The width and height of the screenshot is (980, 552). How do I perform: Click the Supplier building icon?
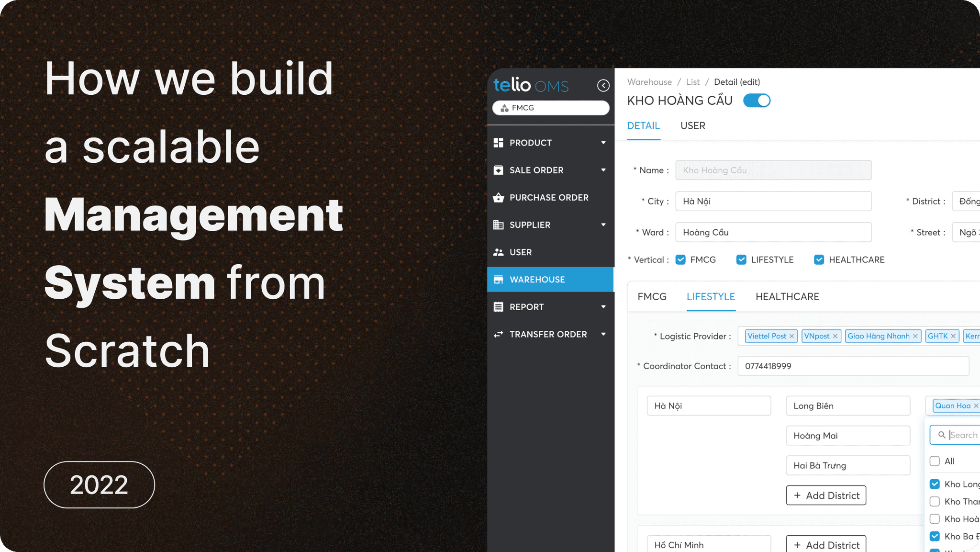tap(498, 225)
